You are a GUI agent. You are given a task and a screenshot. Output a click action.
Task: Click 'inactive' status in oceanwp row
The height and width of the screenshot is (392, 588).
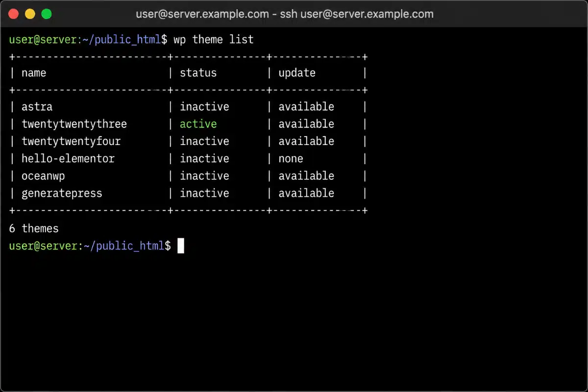coord(204,176)
